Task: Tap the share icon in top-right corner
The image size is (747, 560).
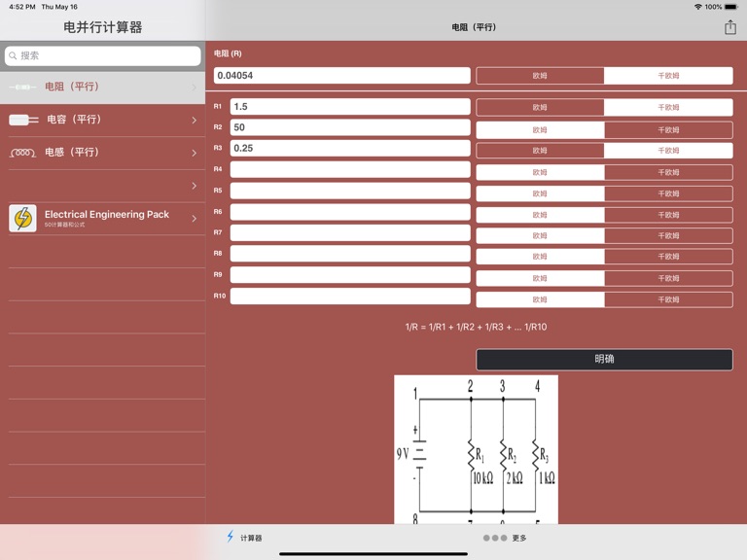Action: pyautogui.click(x=729, y=27)
